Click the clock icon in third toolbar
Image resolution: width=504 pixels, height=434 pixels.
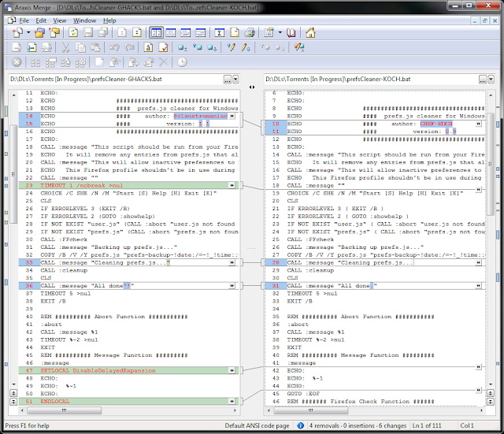point(182,62)
